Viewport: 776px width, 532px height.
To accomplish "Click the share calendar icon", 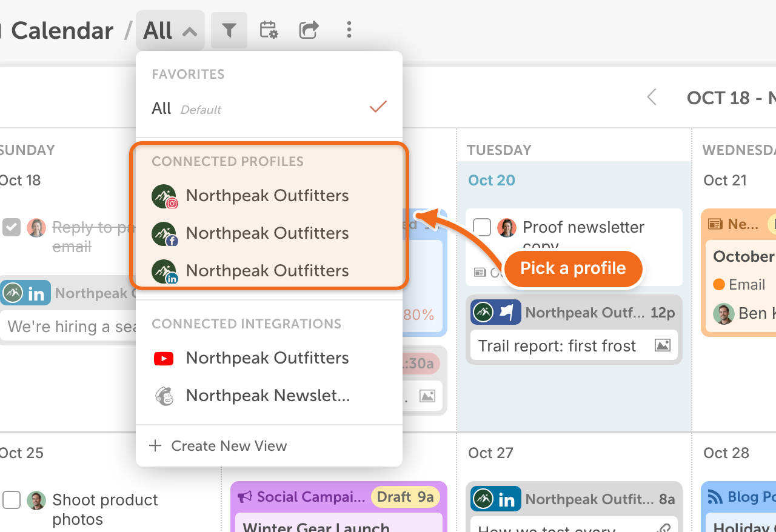I will coord(309,30).
